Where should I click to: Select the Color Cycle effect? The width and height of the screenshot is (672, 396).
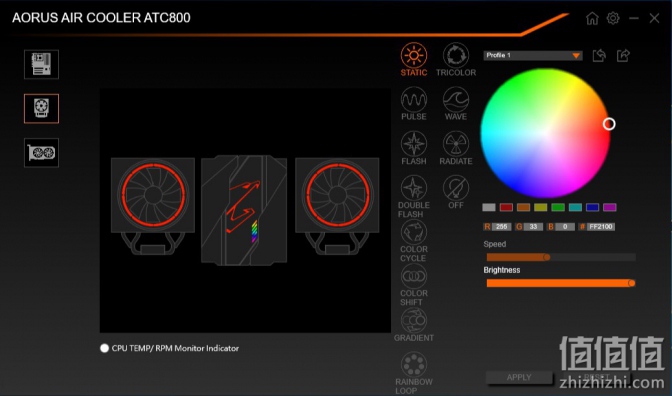(414, 241)
